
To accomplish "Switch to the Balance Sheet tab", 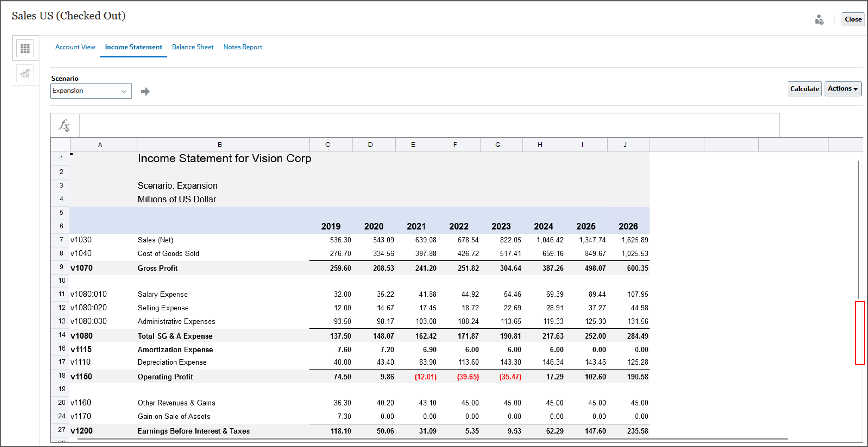I will [x=193, y=47].
